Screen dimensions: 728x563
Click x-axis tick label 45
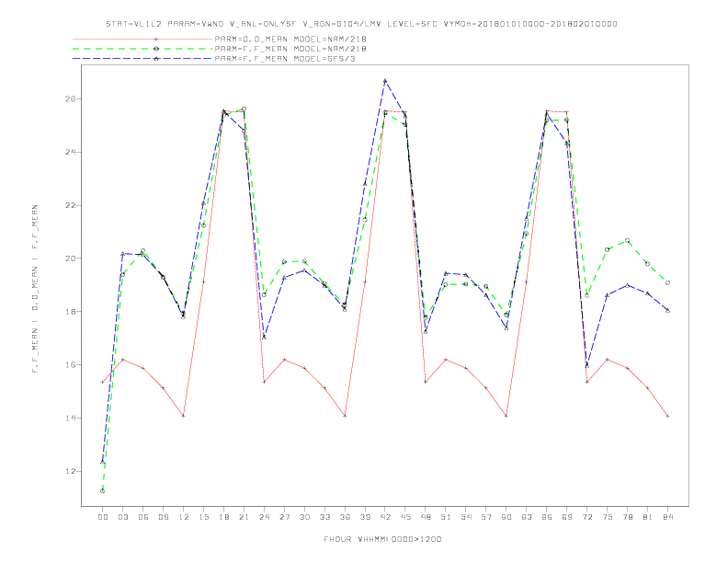405,517
